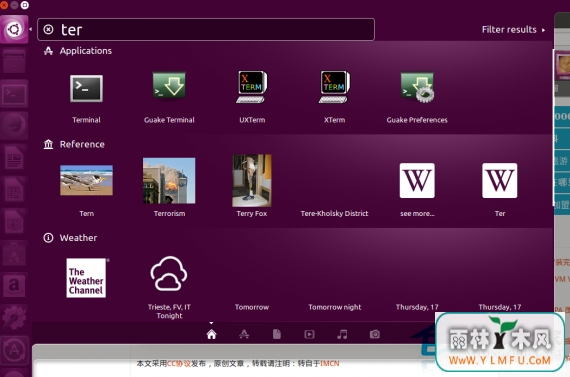Switch to the Music lens

point(342,334)
